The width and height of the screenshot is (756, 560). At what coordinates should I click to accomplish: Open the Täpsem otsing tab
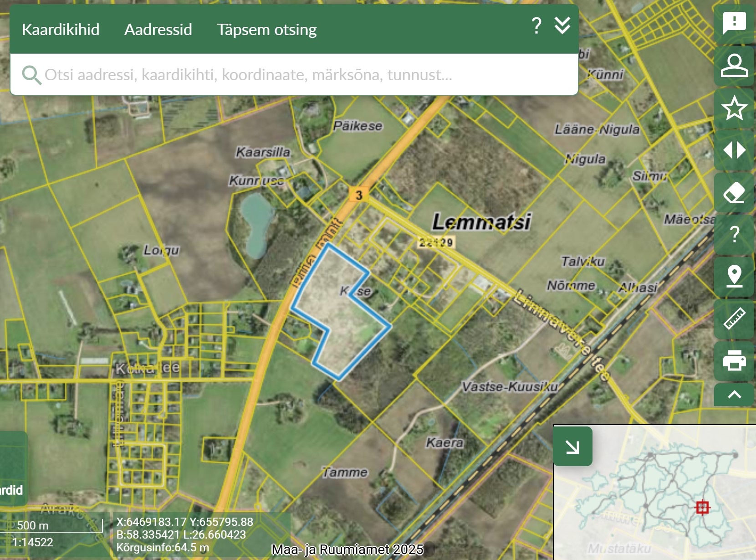pos(266,30)
